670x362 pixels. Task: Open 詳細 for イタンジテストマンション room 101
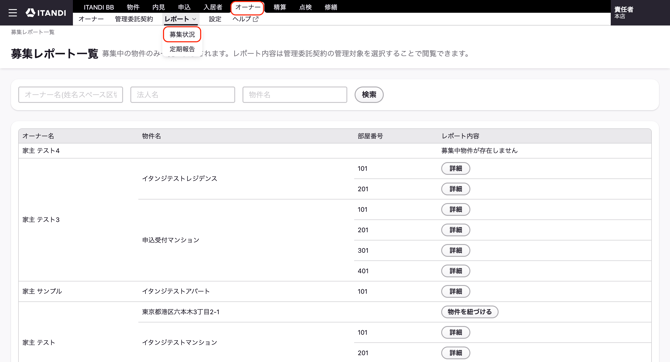455,333
